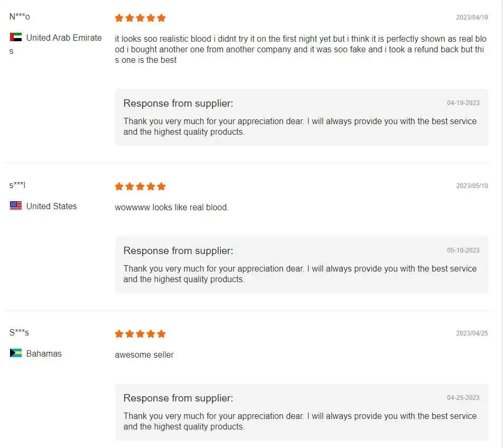Click the 'realistic blood' review paragraph
The height and width of the screenshot is (448, 503).
tap(300, 49)
